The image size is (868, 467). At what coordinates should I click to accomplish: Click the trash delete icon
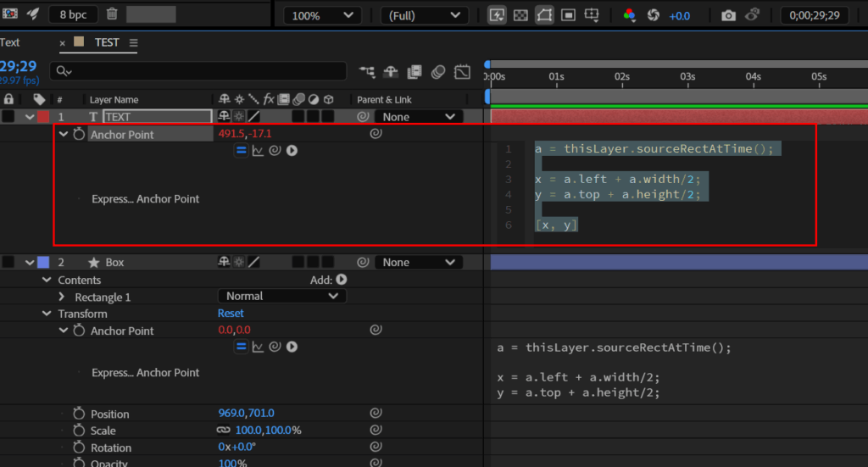point(112,14)
